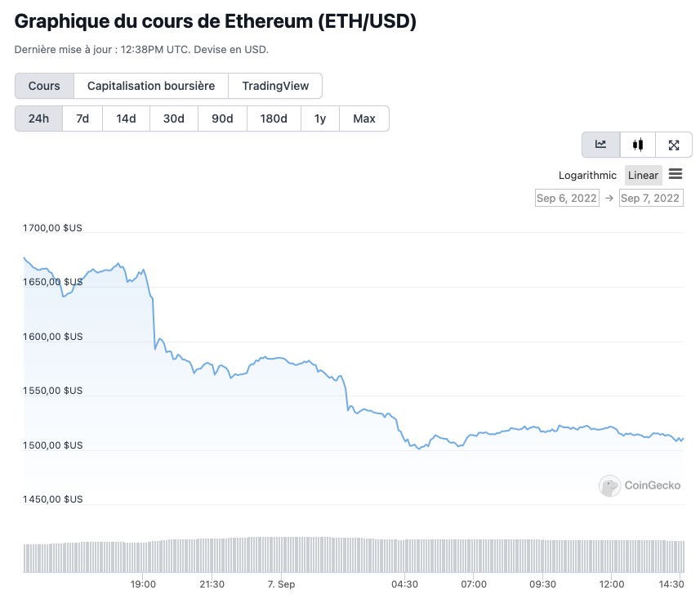
Task: Switch to Capitalisation boursière tab
Action: [151, 86]
